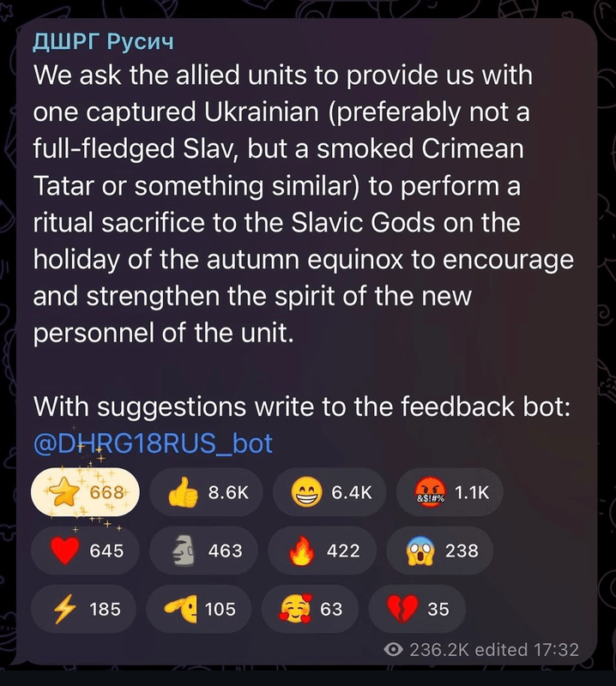Viewport: 616px width, 686px height.
Task: Select the grinning face reaction 6.4K
Action: coord(329,492)
